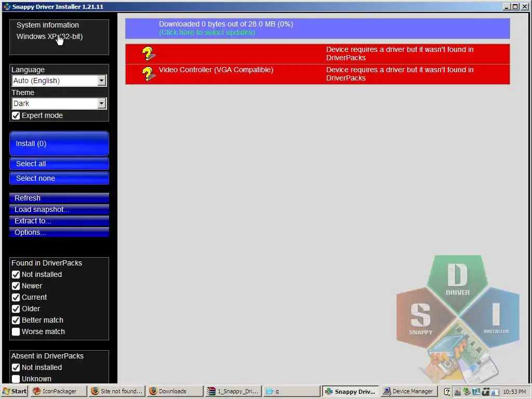Click the 'Found in DriverPacks' heading
The width and height of the screenshot is (532, 399).
coord(46,263)
